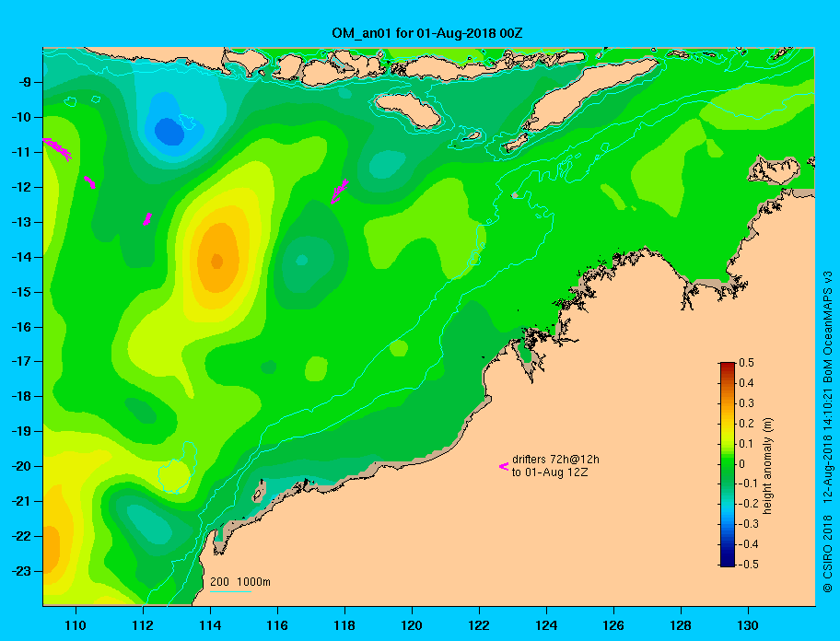Viewport: 840px width, 641px height.
Task: Click the latitude axis label '-9'
Action: tap(25, 83)
